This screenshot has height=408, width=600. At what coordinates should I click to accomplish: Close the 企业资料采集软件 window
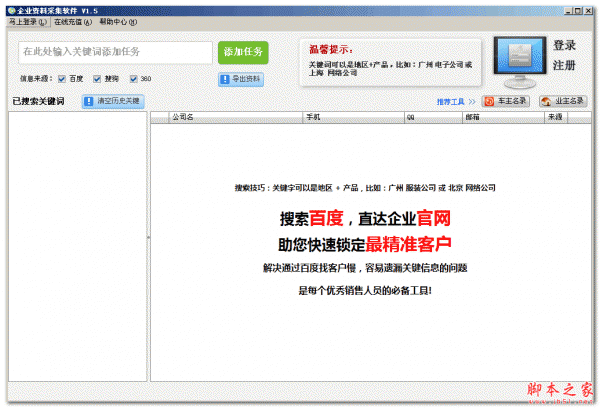pos(588,11)
